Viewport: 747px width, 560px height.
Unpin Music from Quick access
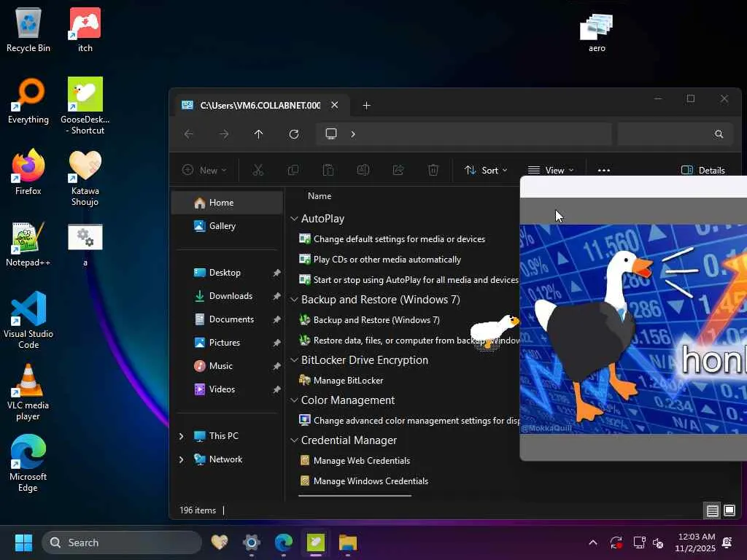[x=276, y=366]
